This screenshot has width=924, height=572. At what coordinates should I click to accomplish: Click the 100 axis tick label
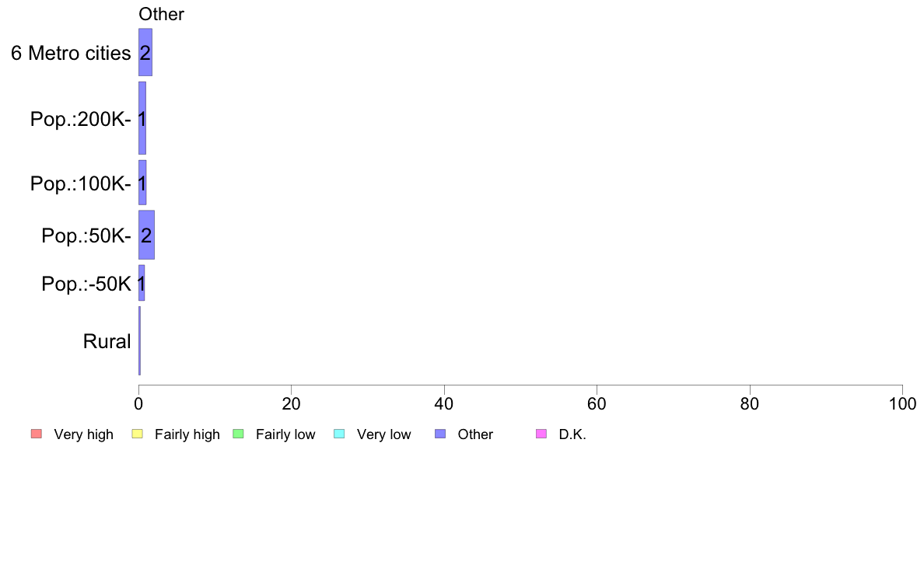[902, 403]
